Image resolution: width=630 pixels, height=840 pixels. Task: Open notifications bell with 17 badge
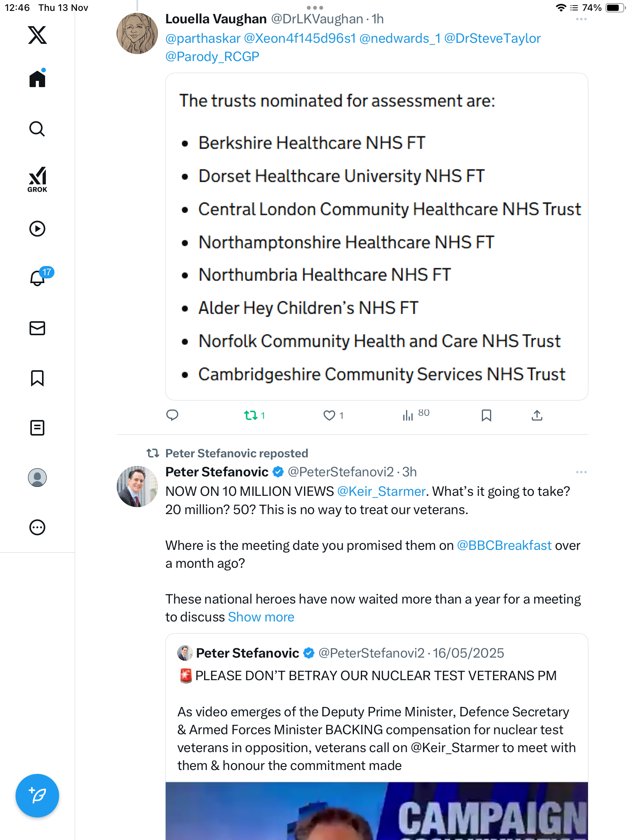click(38, 278)
